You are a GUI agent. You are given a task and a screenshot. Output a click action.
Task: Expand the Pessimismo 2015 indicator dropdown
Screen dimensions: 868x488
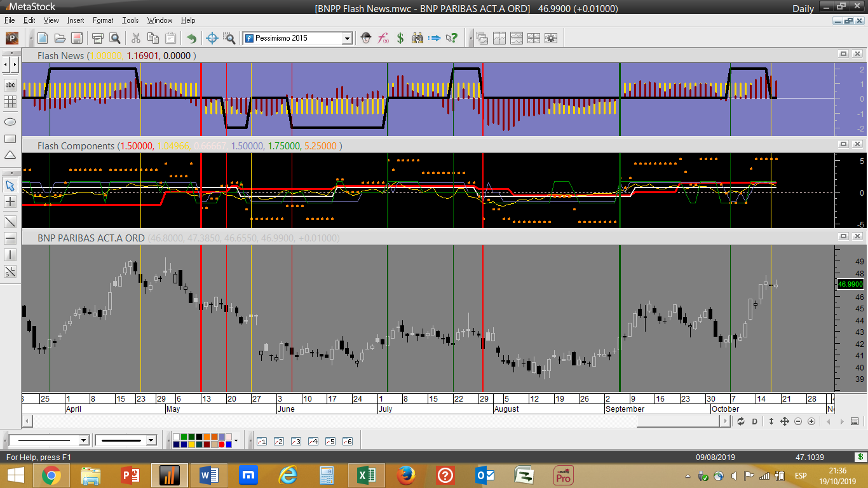347,39
